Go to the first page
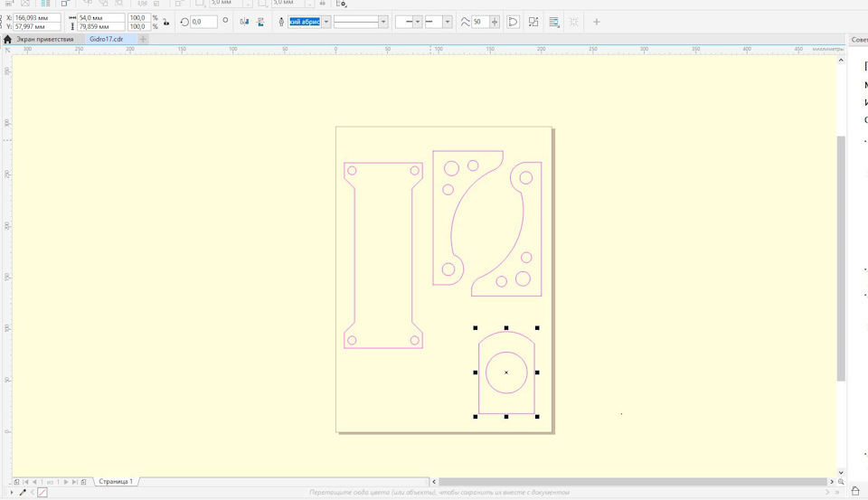This screenshot has width=868, height=500. pyautogui.click(x=25, y=482)
